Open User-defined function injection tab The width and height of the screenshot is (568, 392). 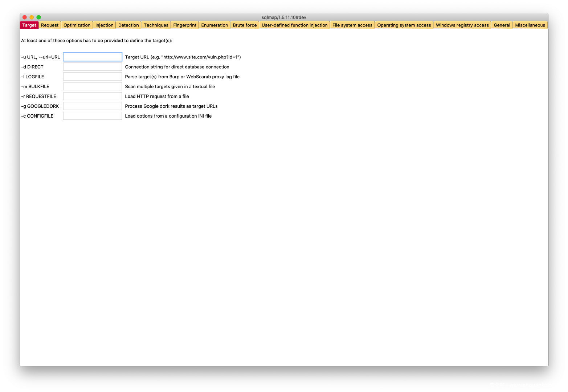click(x=294, y=25)
